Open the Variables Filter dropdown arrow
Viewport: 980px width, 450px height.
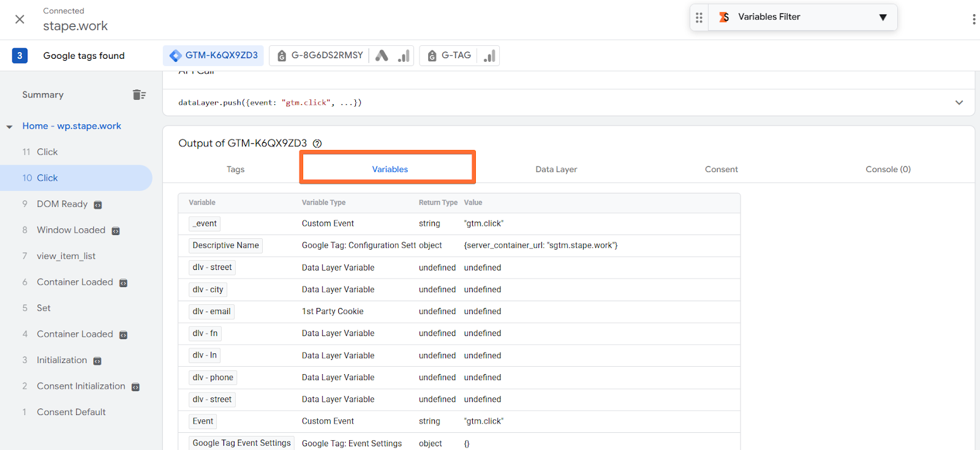[x=883, y=17]
